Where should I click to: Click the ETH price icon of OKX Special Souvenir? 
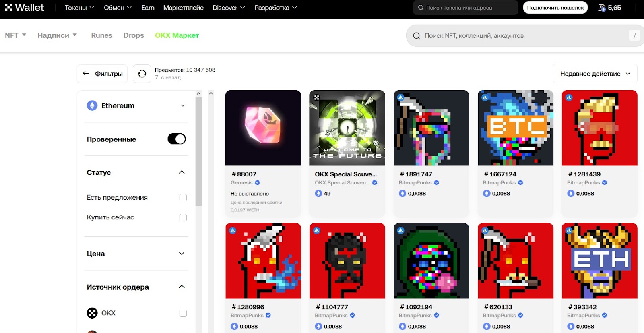[x=318, y=194]
